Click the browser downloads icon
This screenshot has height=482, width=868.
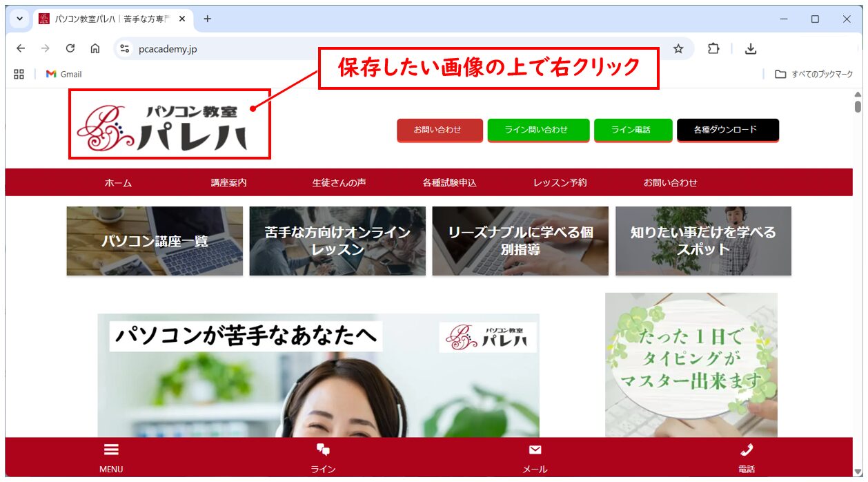click(x=751, y=48)
